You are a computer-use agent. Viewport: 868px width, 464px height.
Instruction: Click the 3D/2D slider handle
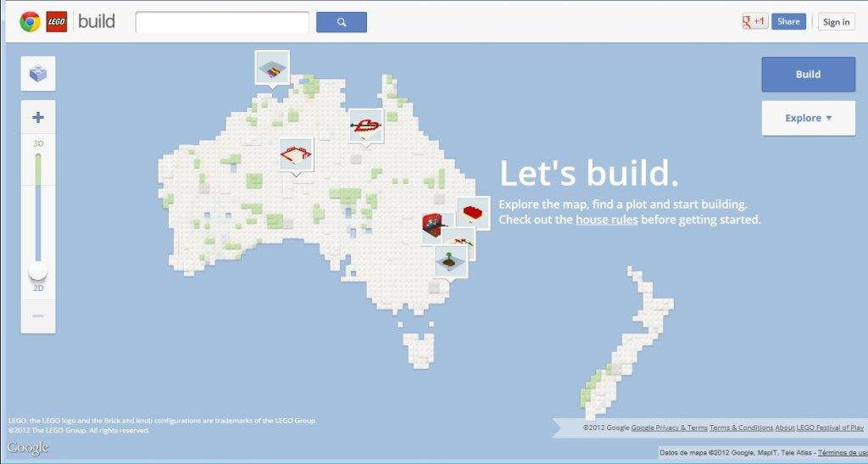coord(38,271)
